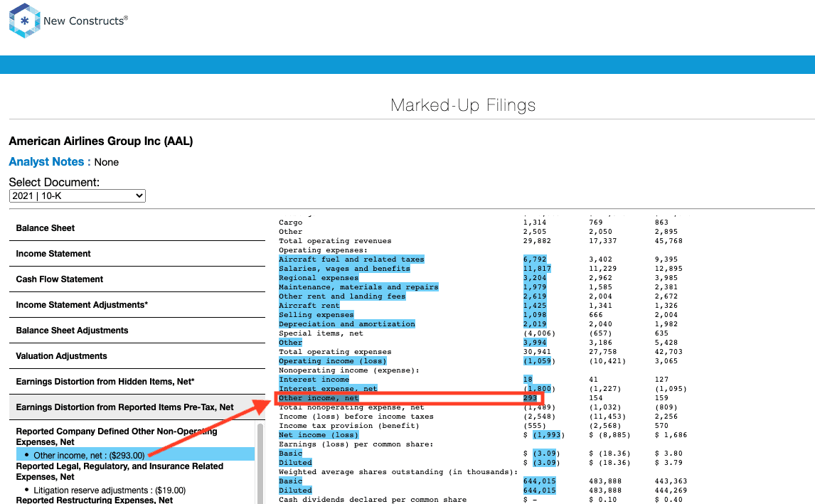Click highlighted Net income (loss) line

click(318, 435)
